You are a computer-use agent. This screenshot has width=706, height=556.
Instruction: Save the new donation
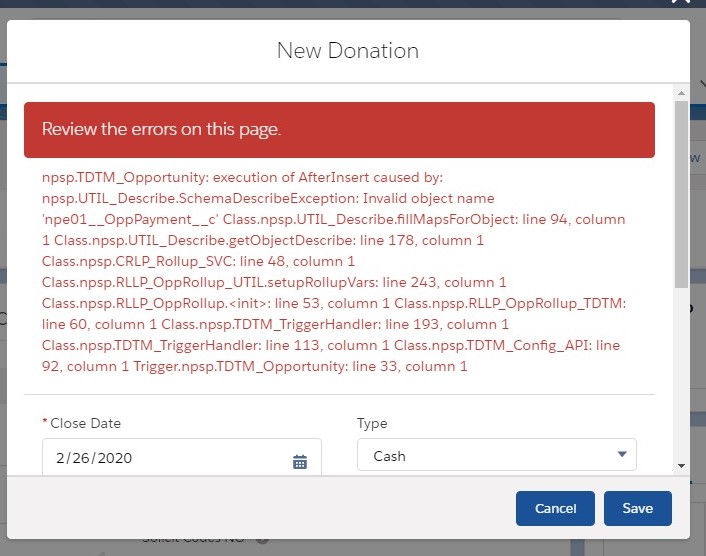pos(637,508)
